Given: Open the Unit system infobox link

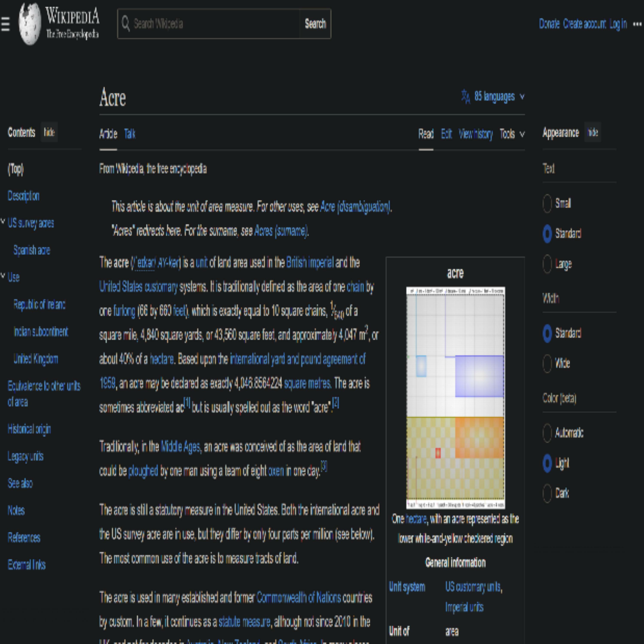Looking at the screenshot, I should point(407,587).
